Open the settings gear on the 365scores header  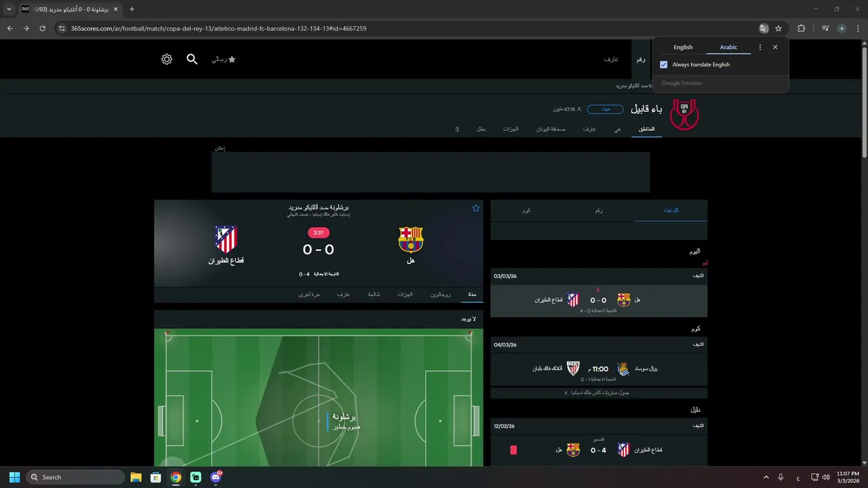(x=167, y=60)
